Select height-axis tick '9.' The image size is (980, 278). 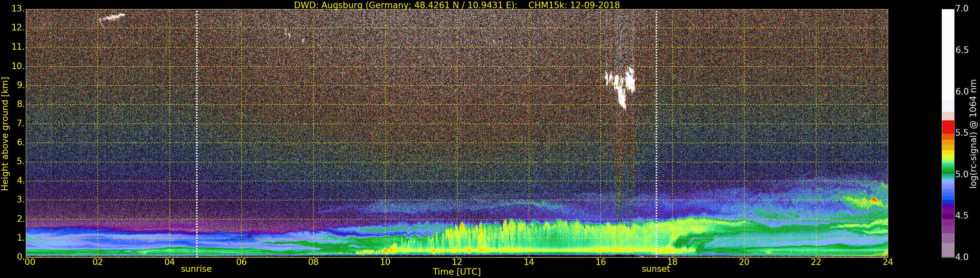pos(21,85)
